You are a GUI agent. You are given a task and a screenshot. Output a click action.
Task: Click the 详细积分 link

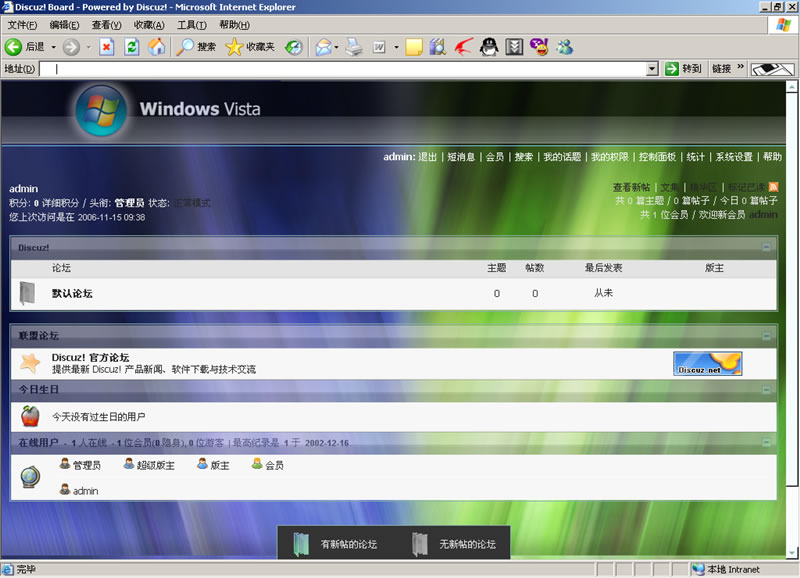click(x=60, y=203)
